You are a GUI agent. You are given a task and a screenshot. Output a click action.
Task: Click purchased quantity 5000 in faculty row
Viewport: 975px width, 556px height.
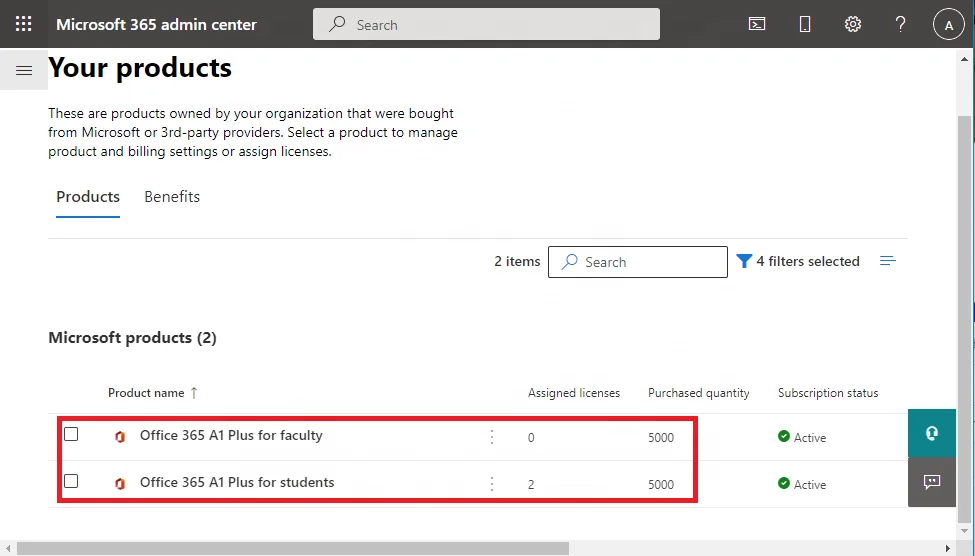point(660,437)
